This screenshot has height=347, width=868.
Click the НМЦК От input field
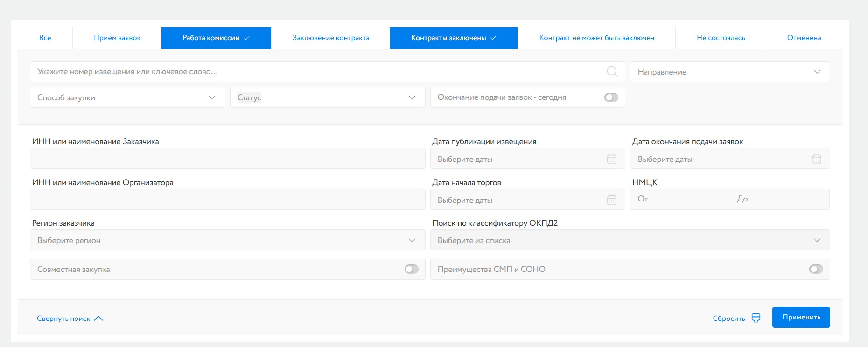pos(679,199)
